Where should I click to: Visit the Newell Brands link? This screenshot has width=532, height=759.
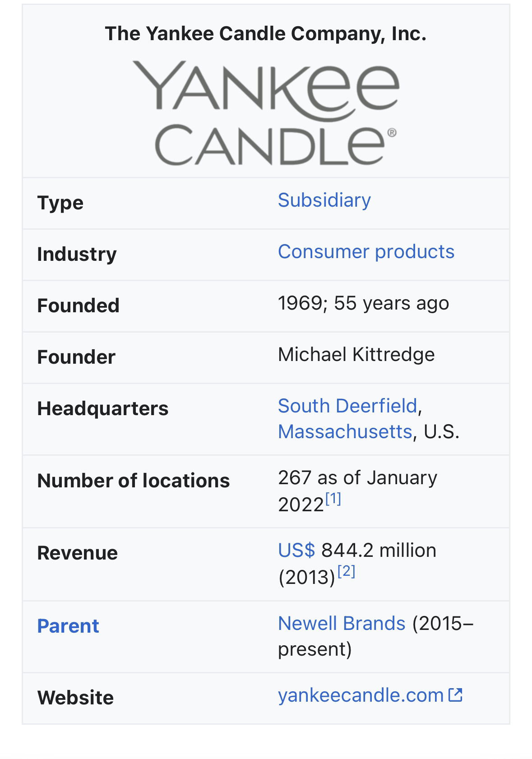click(342, 624)
